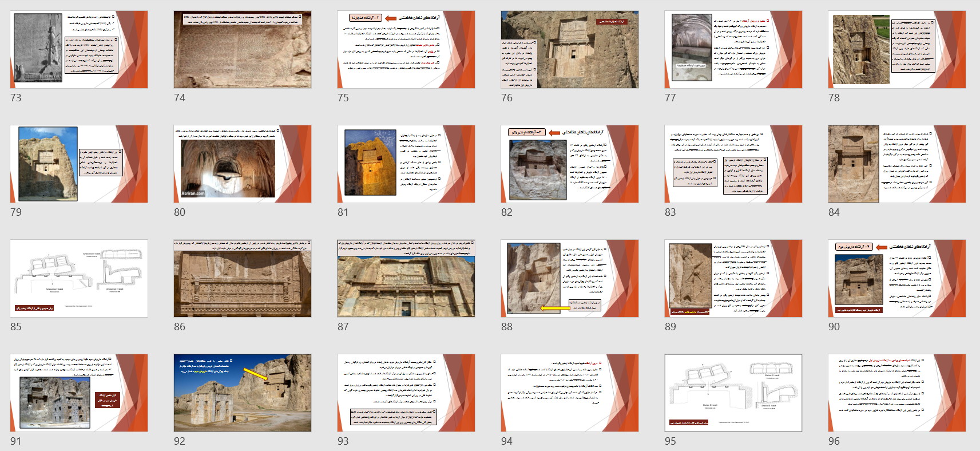The image size is (980, 451).
Task: Select slide 85 floor plan drawings
Action: tap(79, 278)
